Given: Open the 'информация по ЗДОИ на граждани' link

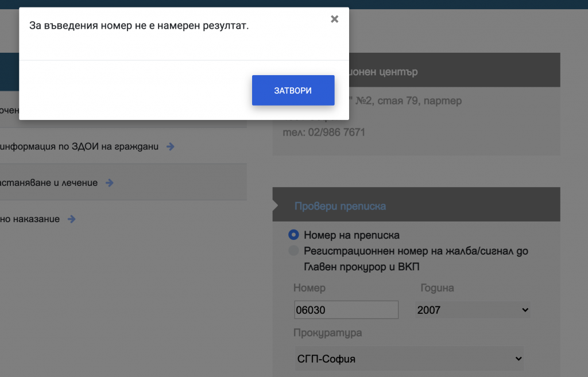Looking at the screenshot, I should tap(79, 146).
